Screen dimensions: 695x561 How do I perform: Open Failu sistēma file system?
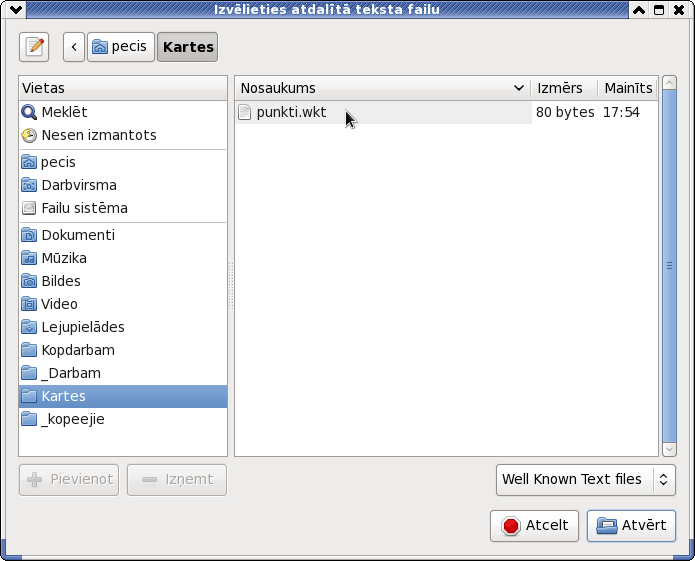coord(123,208)
